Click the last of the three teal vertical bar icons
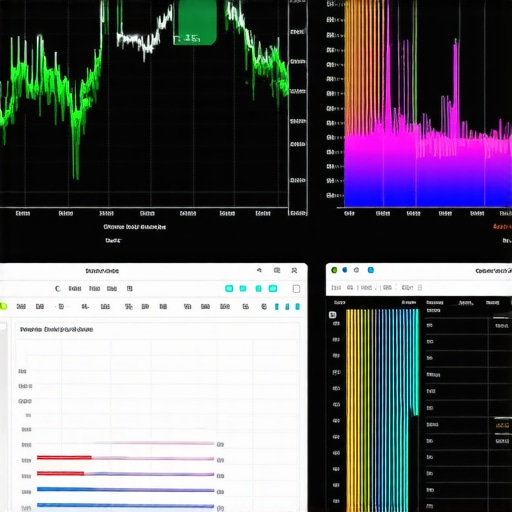 [x=297, y=307]
